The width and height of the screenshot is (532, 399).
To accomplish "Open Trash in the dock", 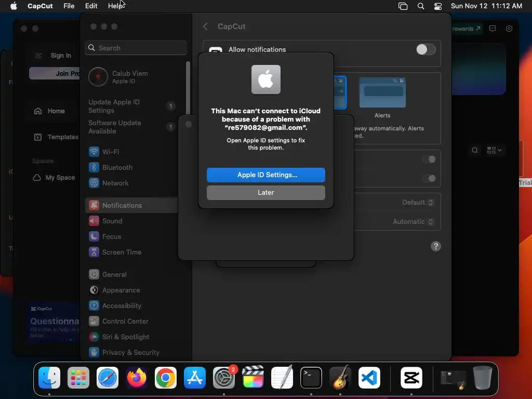I will [x=483, y=378].
